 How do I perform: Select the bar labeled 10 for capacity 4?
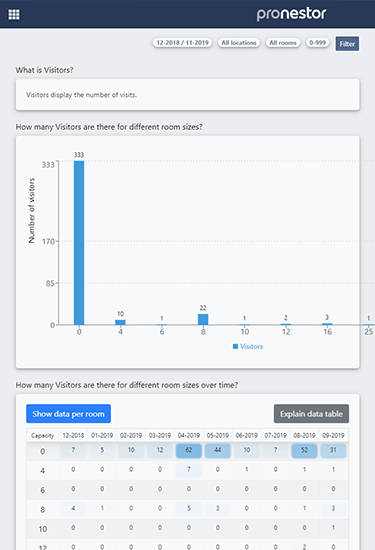tap(120, 322)
